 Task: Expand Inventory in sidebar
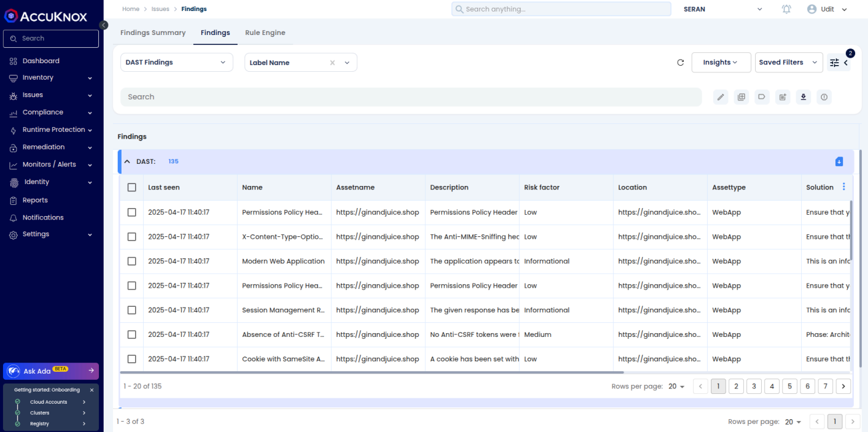click(x=52, y=77)
